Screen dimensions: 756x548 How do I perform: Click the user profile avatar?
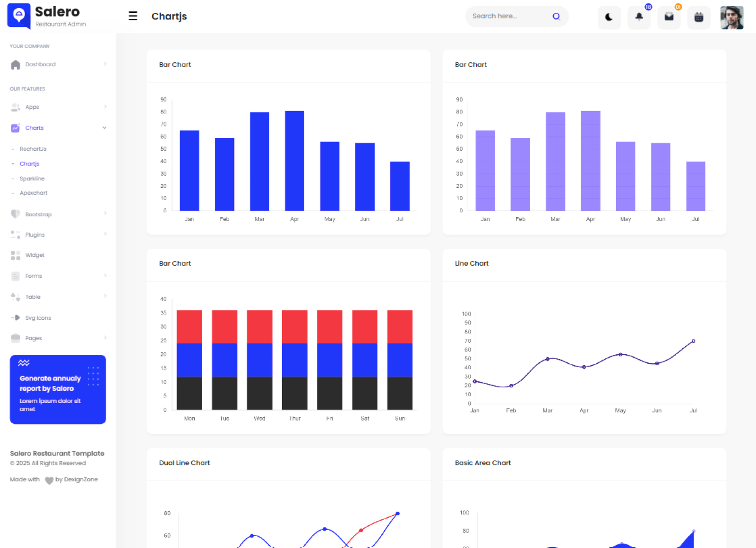[x=731, y=17]
